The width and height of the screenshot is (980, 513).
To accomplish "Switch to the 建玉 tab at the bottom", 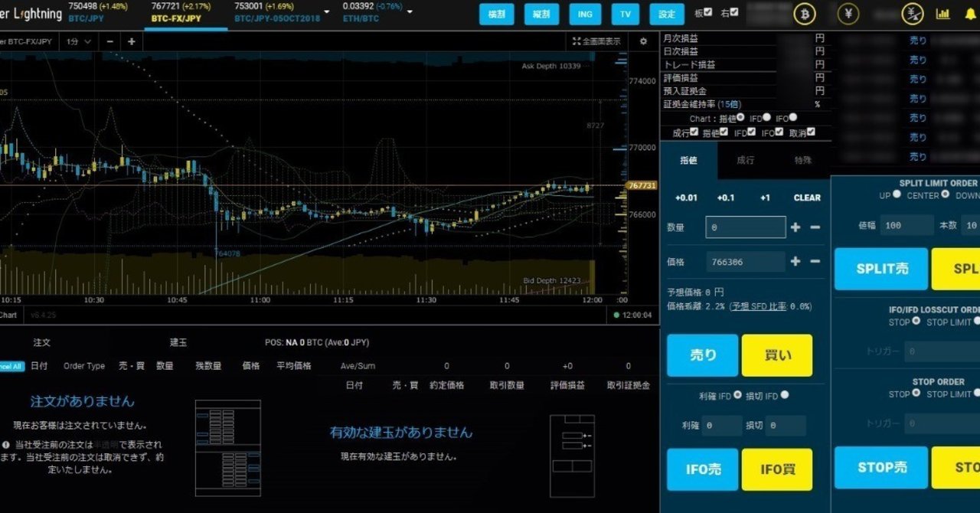I will coord(178,342).
